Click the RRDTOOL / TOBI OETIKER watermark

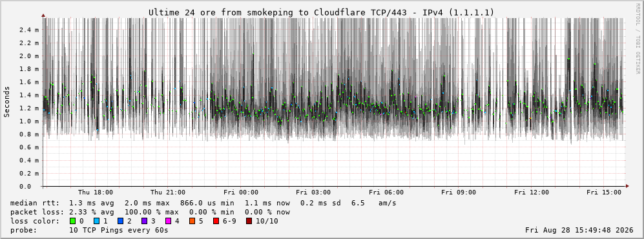tap(638, 38)
